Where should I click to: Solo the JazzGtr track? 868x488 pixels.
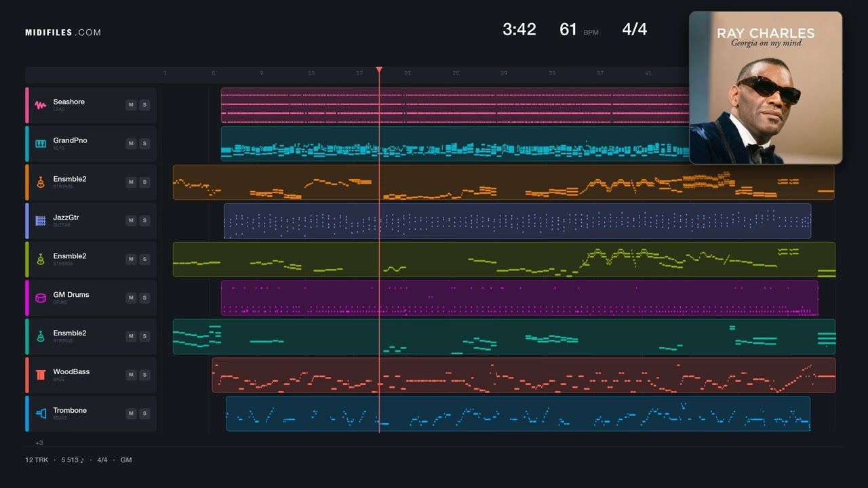point(144,221)
